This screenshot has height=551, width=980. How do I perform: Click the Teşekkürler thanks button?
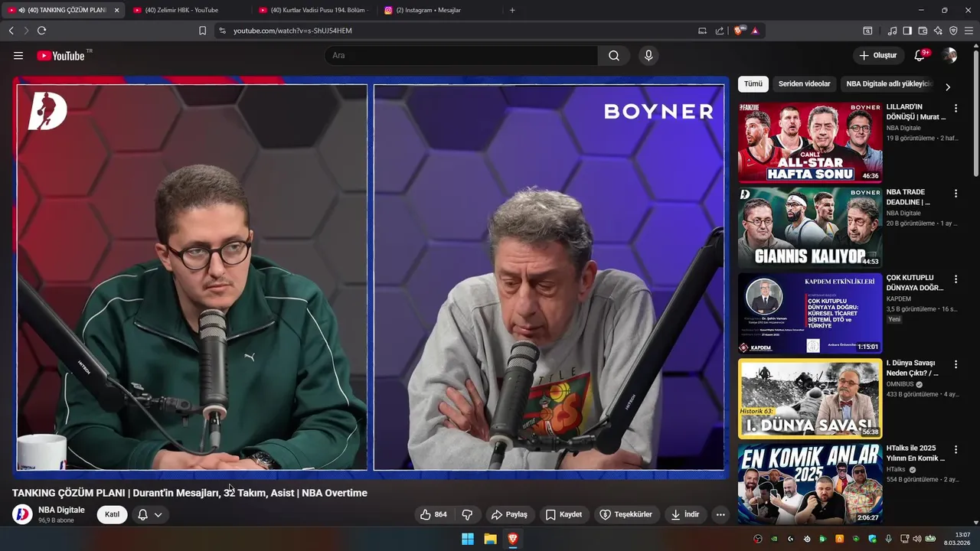[x=626, y=514]
